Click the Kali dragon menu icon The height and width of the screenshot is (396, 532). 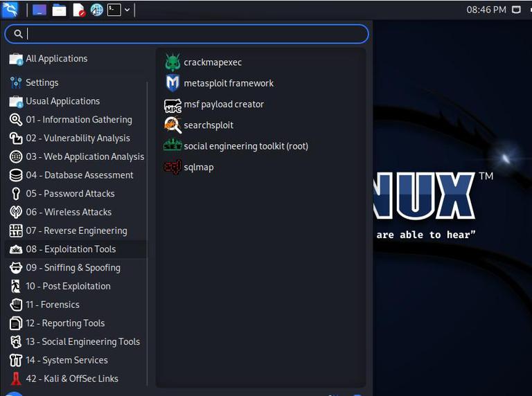10,10
